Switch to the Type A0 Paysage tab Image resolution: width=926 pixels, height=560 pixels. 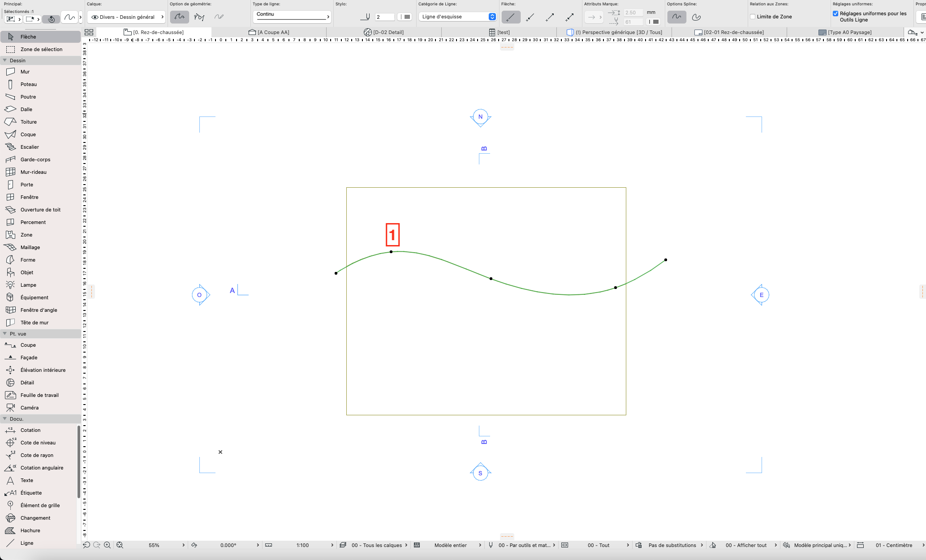845,32
